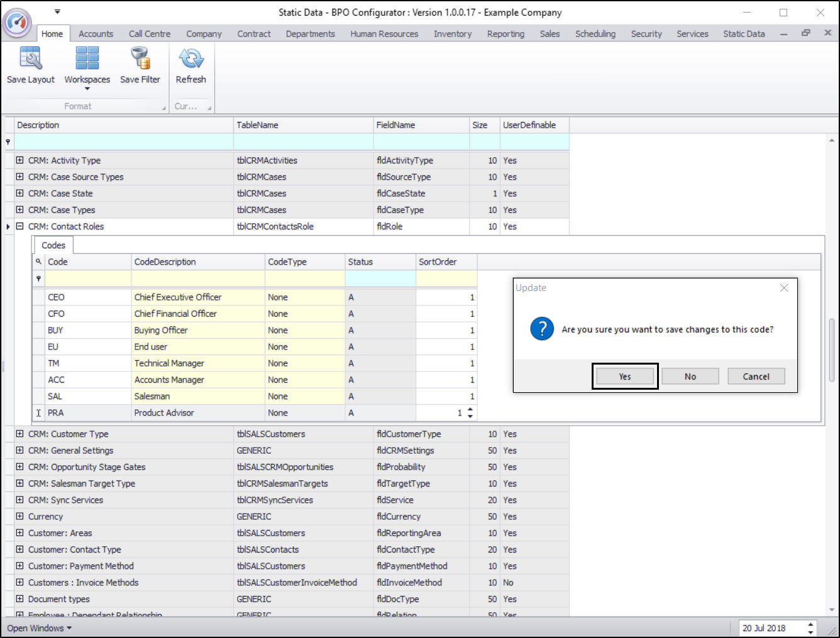
Task: Click the Description column filter field
Action: click(x=124, y=142)
